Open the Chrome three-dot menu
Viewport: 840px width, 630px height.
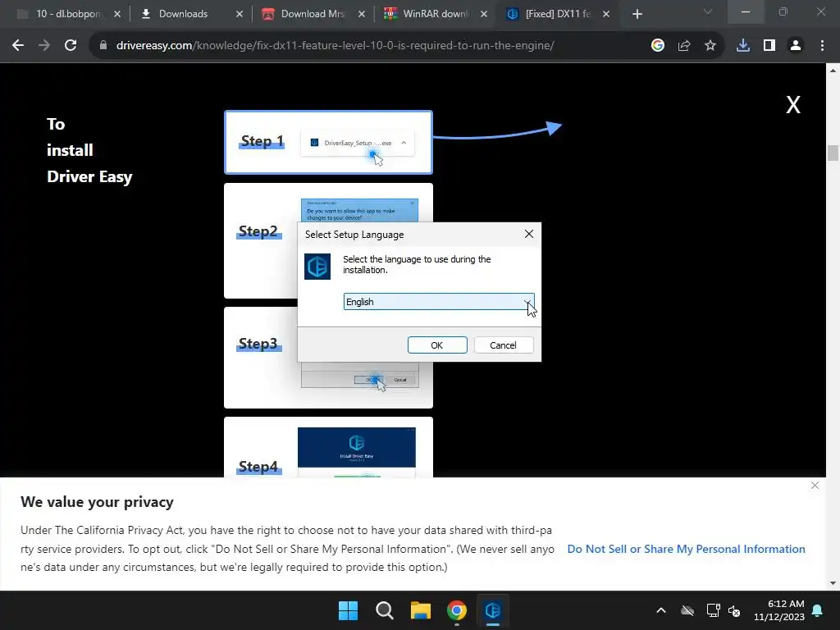coord(822,46)
